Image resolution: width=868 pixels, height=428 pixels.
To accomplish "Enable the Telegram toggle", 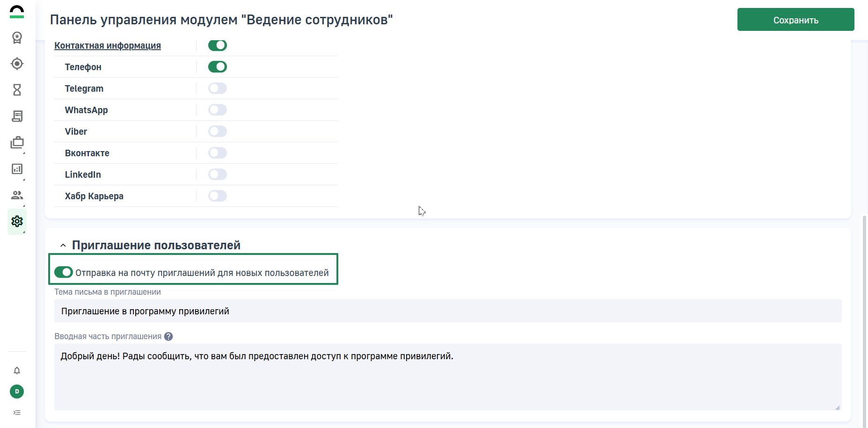I will [x=218, y=88].
